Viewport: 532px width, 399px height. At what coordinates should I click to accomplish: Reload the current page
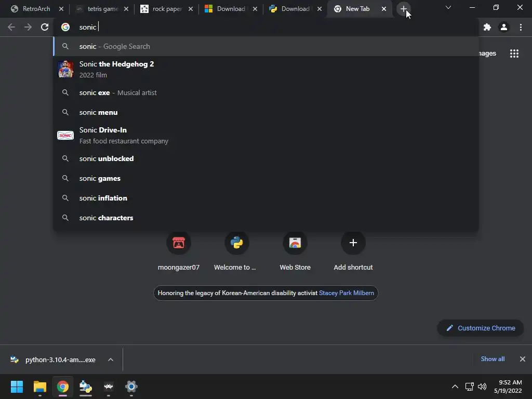coord(45,27)
